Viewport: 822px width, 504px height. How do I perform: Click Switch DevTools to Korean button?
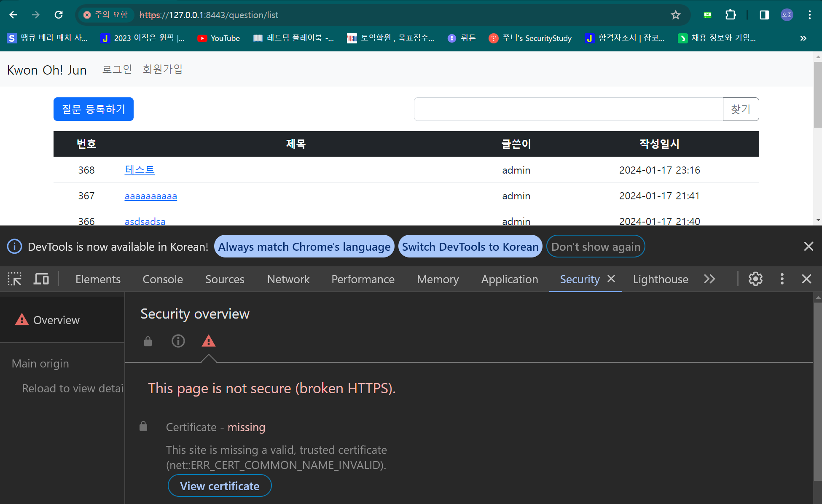point(470,247)
